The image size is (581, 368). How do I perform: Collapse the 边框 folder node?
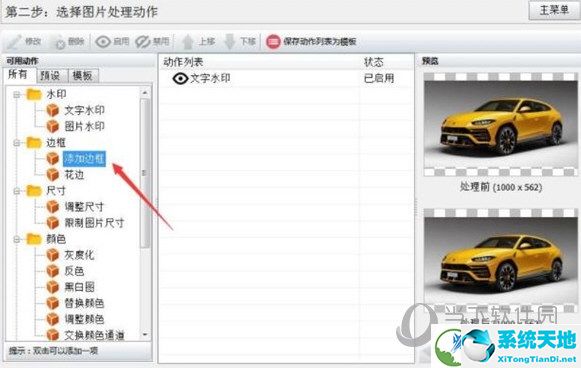(x=17, y=143)
